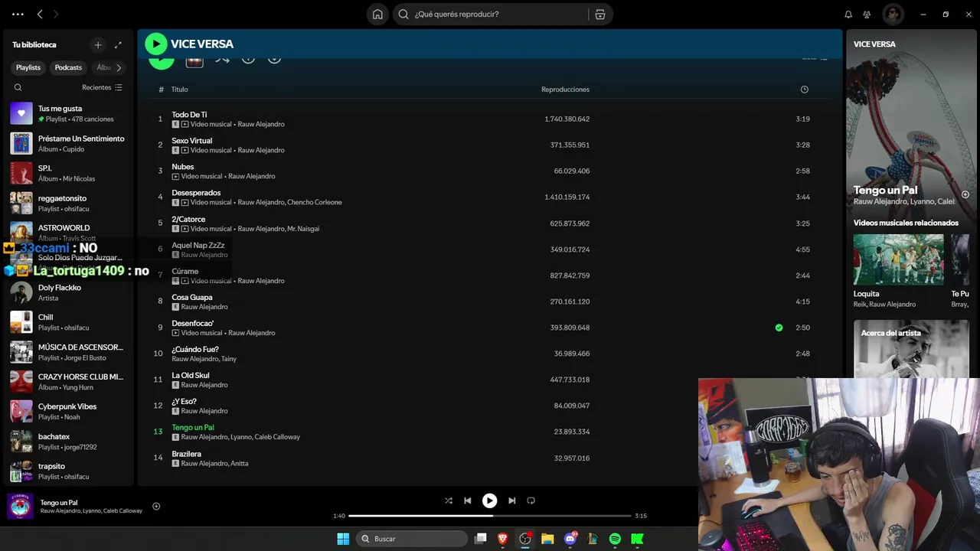Open the Browse icon in search bar
Image resolution: width=980 pixels, height=551 pixels.
600,15
